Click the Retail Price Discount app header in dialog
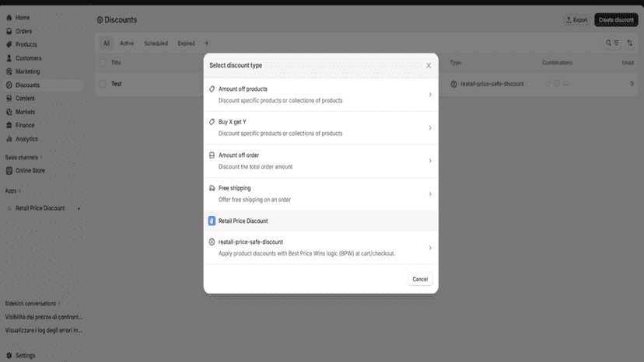 [x=320, y=221]
